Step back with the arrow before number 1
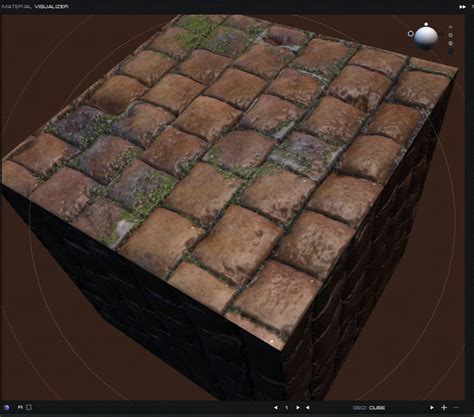 276,408
